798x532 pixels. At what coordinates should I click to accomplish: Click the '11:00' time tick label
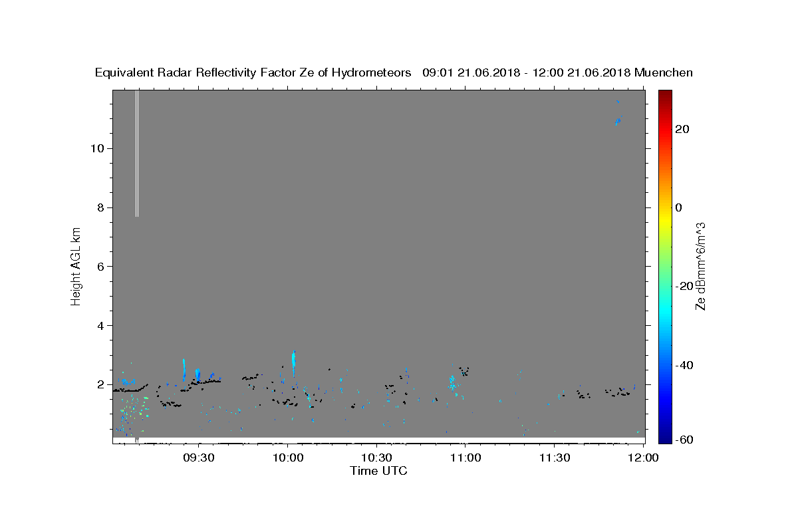(465, 458)
